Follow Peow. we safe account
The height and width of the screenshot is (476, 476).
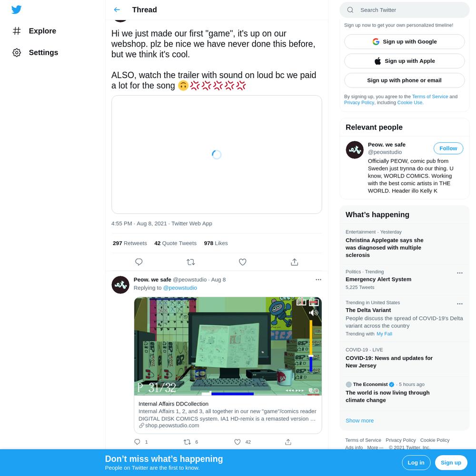coord(448,149)
